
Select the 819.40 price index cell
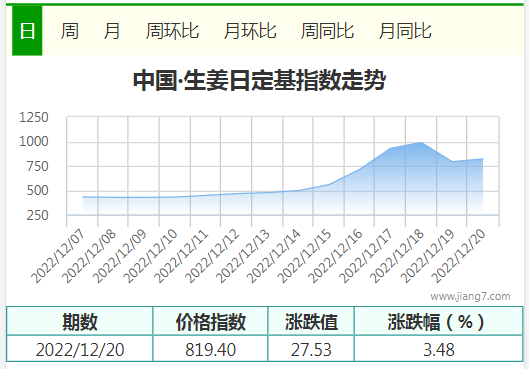click(210, 349)
